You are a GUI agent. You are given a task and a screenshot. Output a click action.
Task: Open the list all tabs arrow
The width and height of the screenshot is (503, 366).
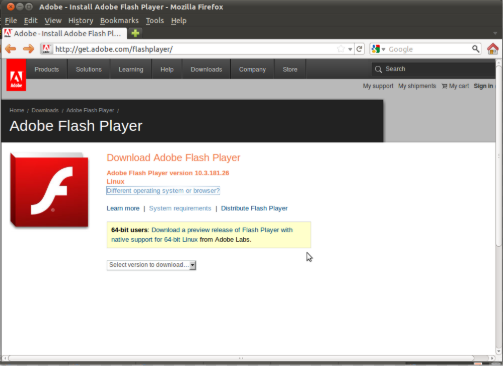click(x=495, y=33)
